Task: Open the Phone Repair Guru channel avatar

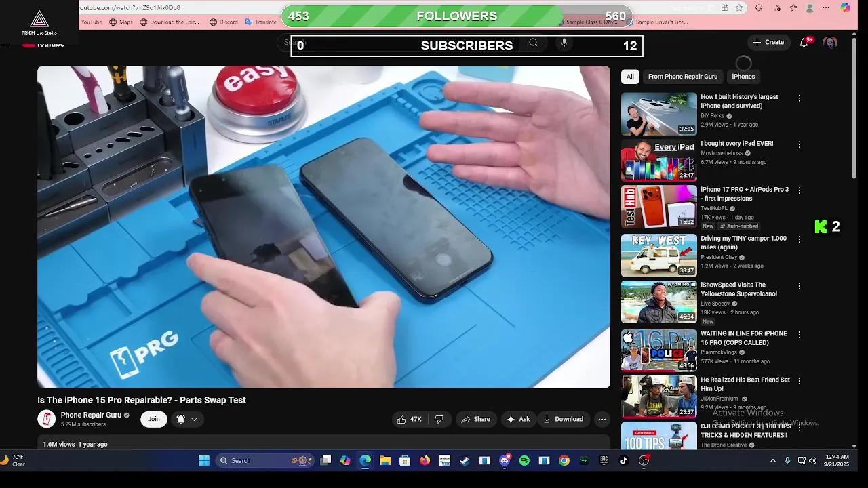Action: [x=46, y=419]
